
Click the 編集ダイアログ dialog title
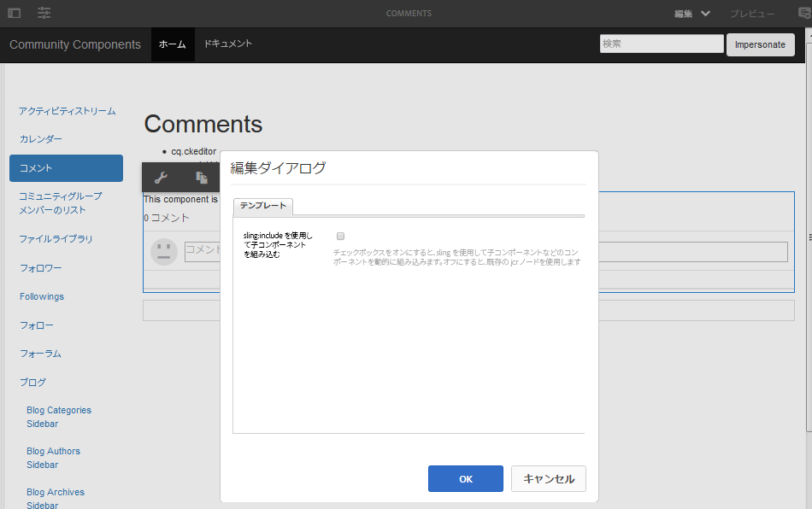(278, 168)
